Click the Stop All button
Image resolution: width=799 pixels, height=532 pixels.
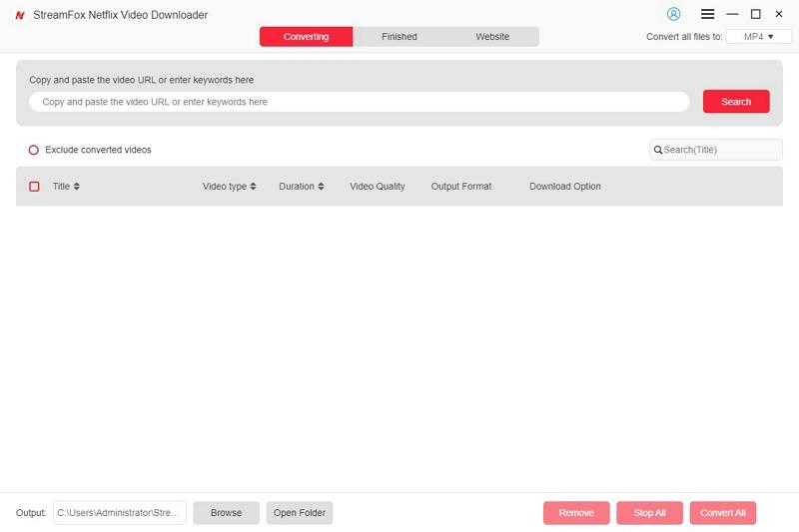coord(650,513)
